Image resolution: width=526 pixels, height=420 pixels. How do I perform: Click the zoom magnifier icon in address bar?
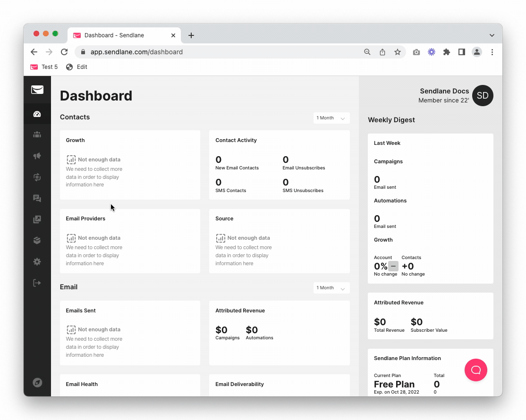pyautogui.click(x=367, y=52)
